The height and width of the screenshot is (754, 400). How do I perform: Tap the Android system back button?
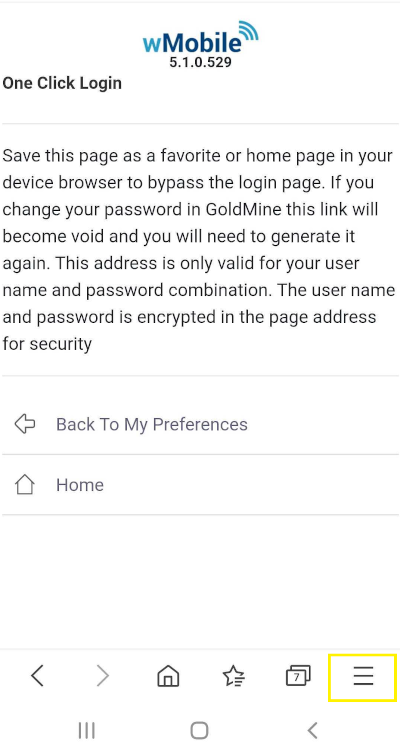click(312, 731)
